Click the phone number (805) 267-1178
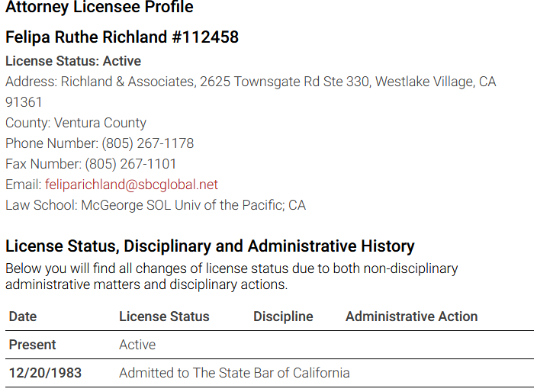537x392 pixels. click(x=148, y=143)
